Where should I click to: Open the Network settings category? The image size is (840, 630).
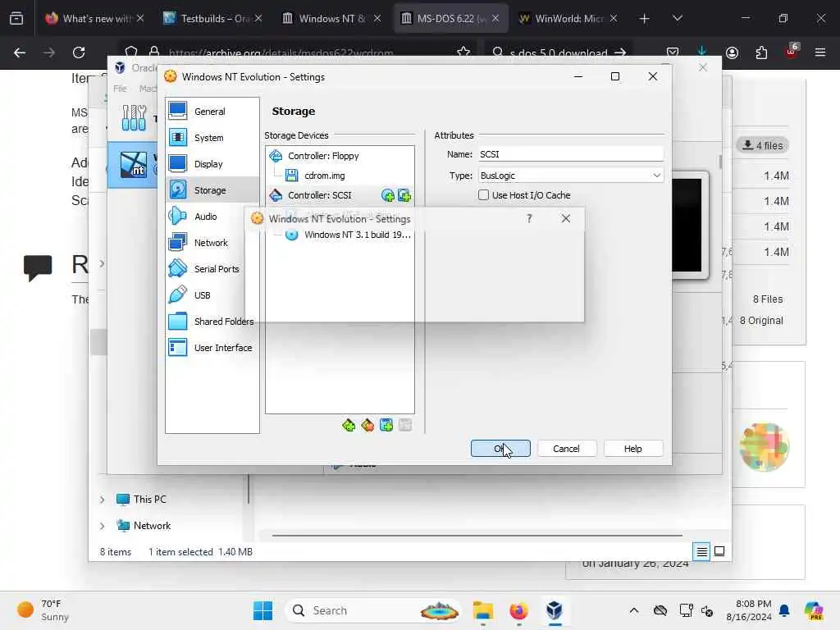(x=212, y=243)
